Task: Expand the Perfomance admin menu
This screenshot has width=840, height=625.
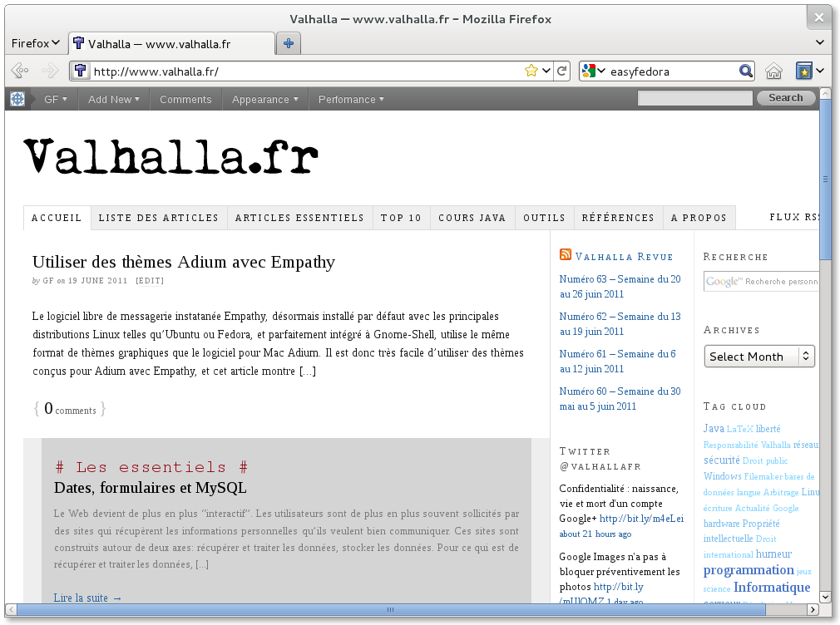Action: point(351,99)
